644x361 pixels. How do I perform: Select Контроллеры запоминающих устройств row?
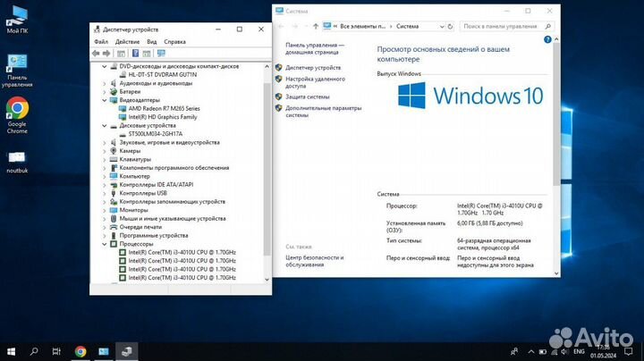[172, 202]
